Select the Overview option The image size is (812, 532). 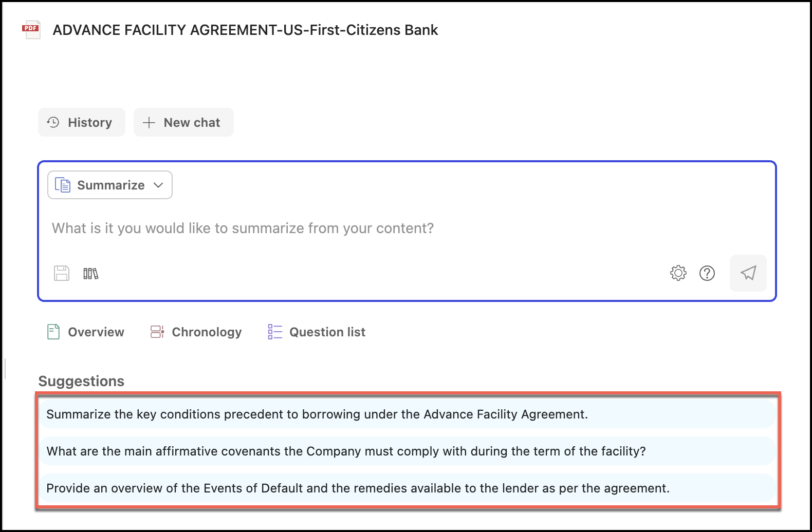[86, 332]
